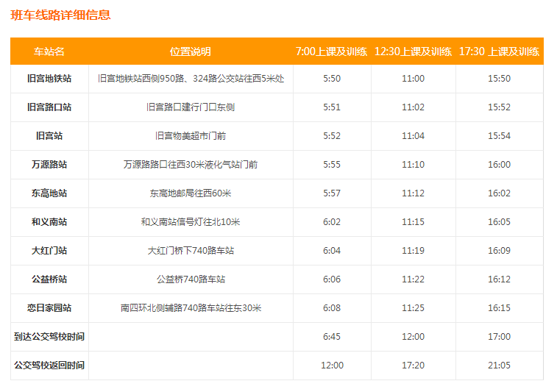Select the 17:30 上课及训练 column header
Screen dimensions: 557x392
point(499,51)
